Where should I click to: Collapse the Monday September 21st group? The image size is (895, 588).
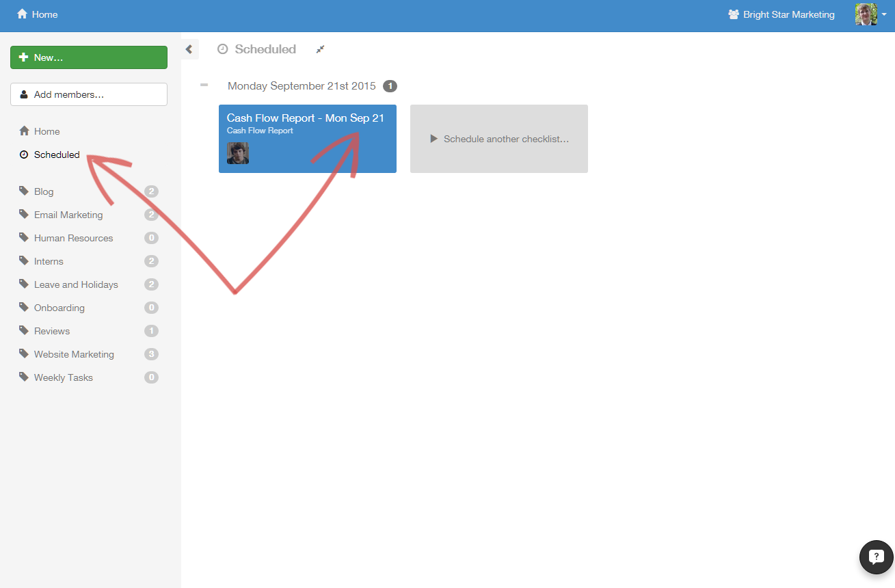point(204,85)
